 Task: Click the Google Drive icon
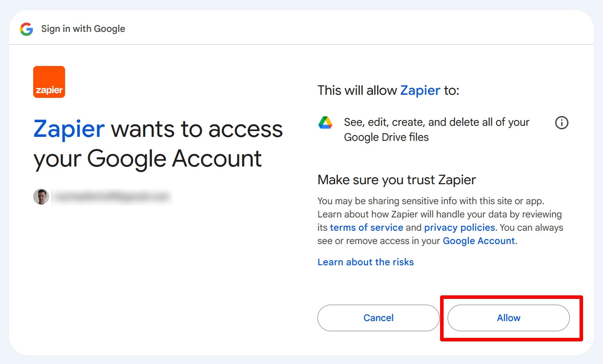click(x=325, y=123)
